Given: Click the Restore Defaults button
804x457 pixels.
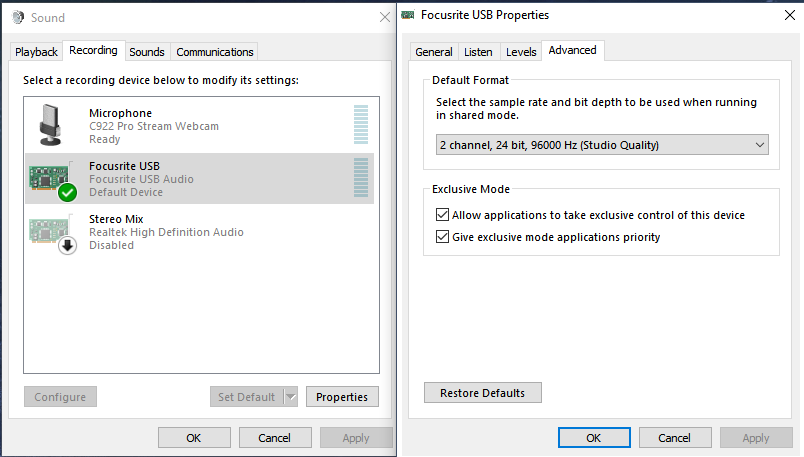Looking at the screenshot, I should (x=482, y=393).
